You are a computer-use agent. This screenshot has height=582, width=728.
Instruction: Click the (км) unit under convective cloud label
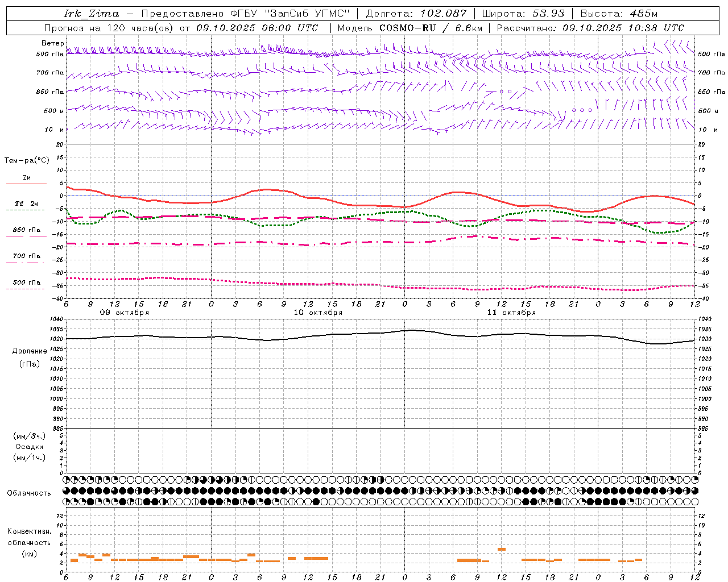click(x=29, y=554)
